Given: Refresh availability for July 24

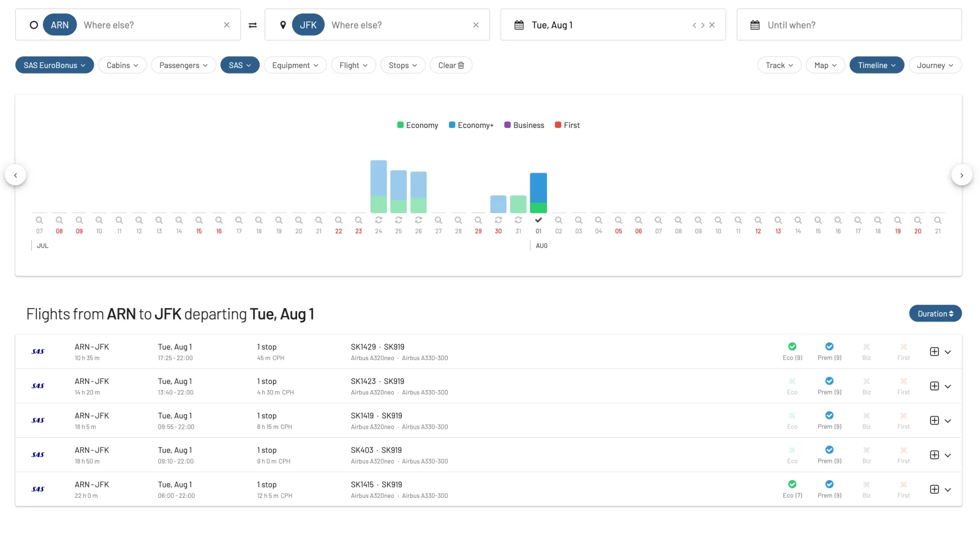Looking at the screenshot, I should tap(379, 220).
